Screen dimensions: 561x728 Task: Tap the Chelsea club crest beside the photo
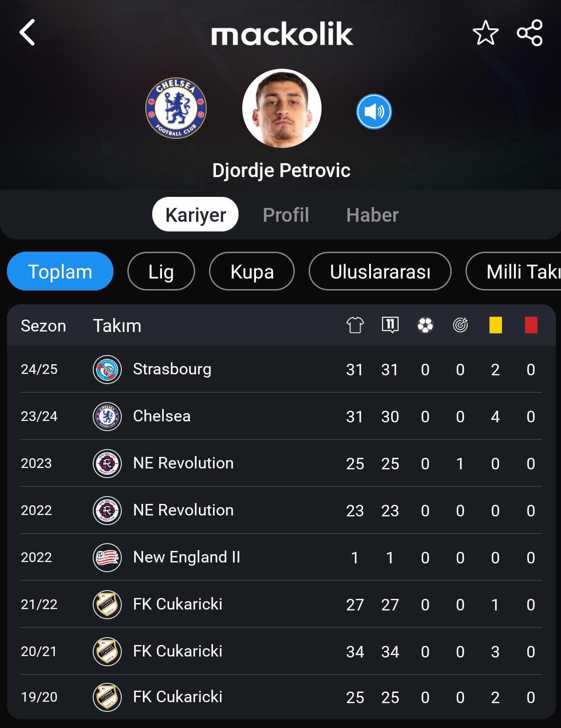[176, 108]
